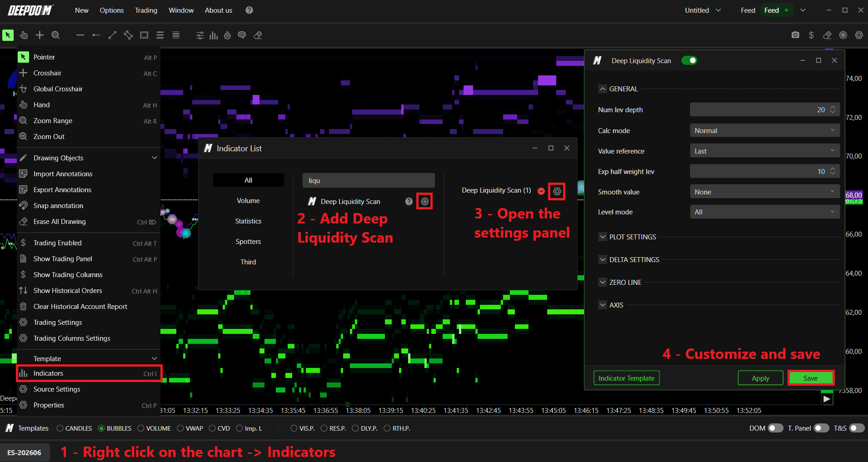868x462 pixels.
Task: Click the eraser icon in the left toolbar
Action: [258, 35]
